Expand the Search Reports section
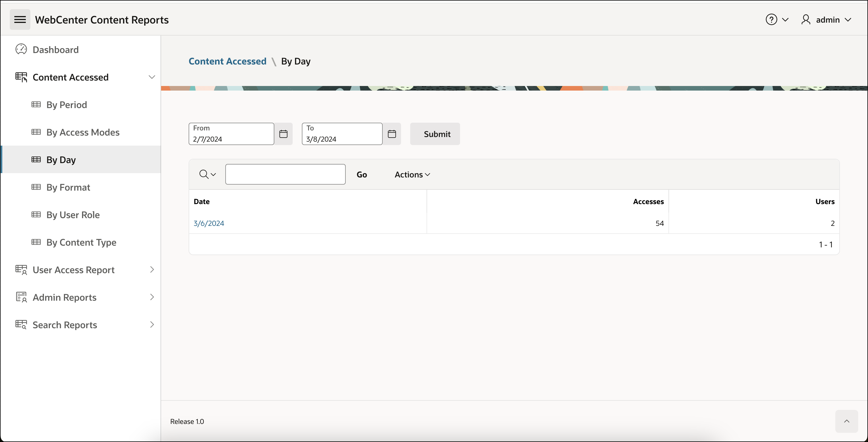 pos(152,325)
